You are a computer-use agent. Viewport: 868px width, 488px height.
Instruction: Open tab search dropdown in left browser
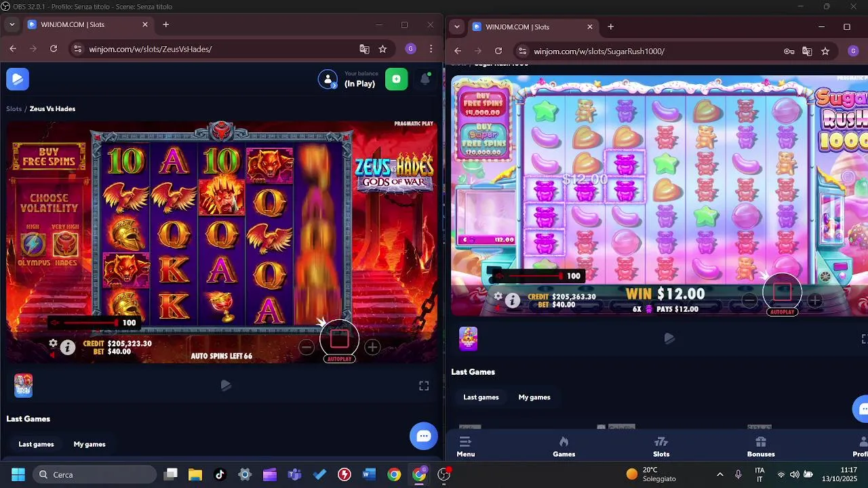pyautogui.click(x=12, y=24)
